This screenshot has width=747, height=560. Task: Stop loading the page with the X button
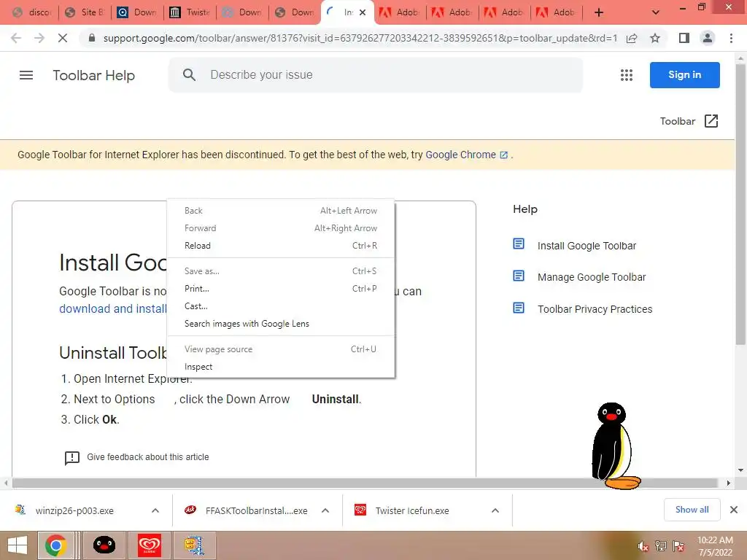click(63, 38)
